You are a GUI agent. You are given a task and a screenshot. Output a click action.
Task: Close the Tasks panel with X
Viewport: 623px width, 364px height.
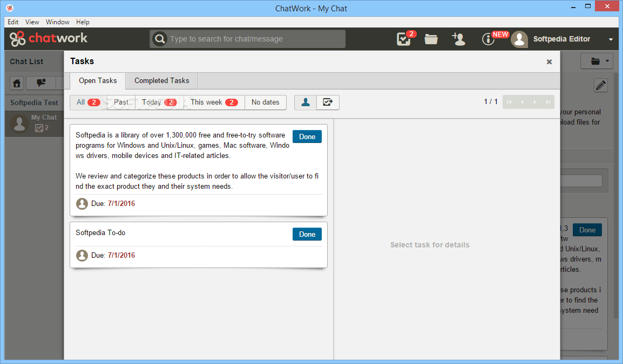tap(549, 61)
